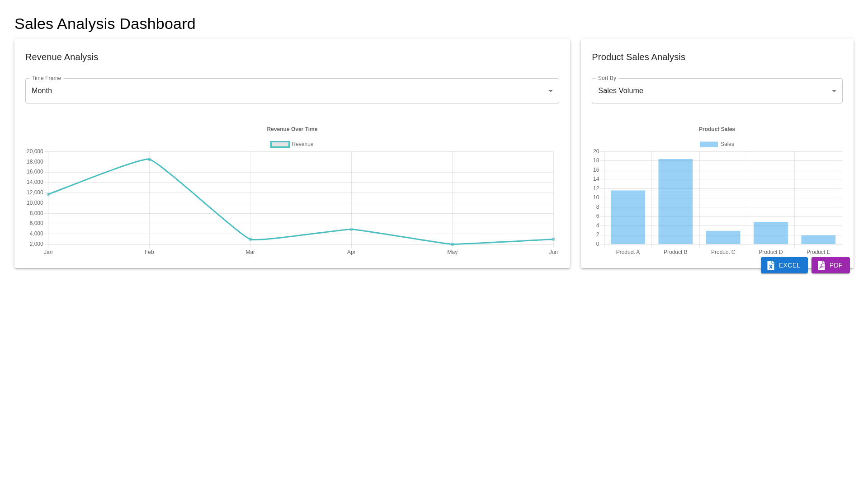Select the Sales Volume sort field

pos(710,91)
